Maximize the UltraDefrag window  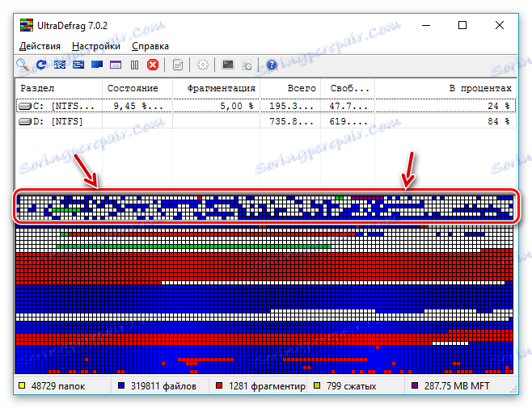tap(462, 25)
